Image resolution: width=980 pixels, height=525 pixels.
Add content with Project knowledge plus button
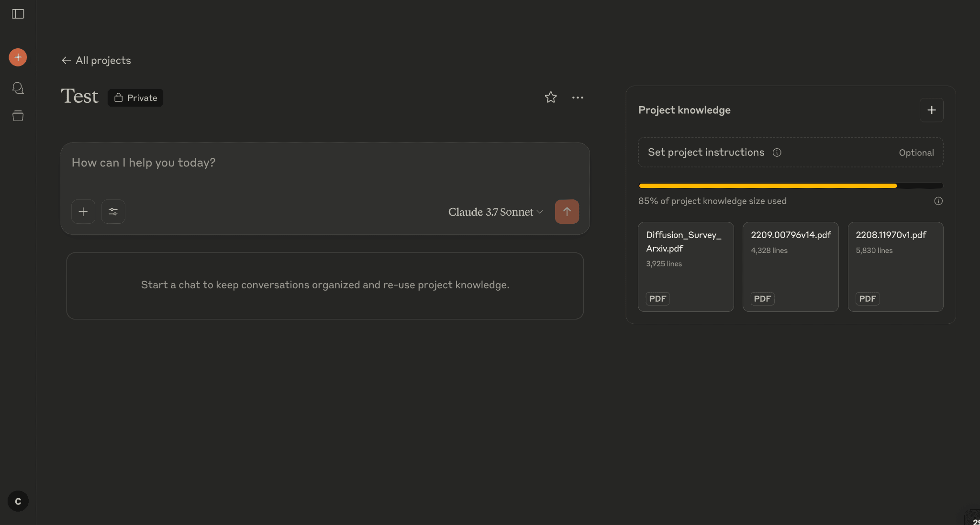(x=931, y=110)
